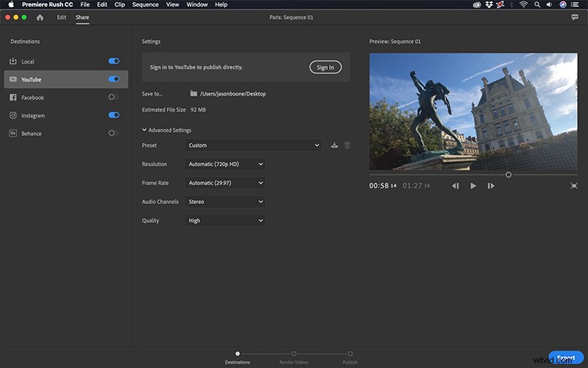Delete the preset with trash icon
The height and width of the screenshot is (368, 588).
coord(347,145)
